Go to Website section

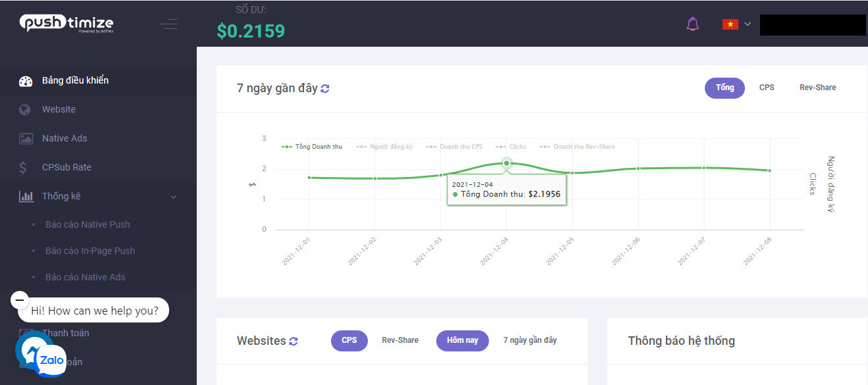coord(59,109)
